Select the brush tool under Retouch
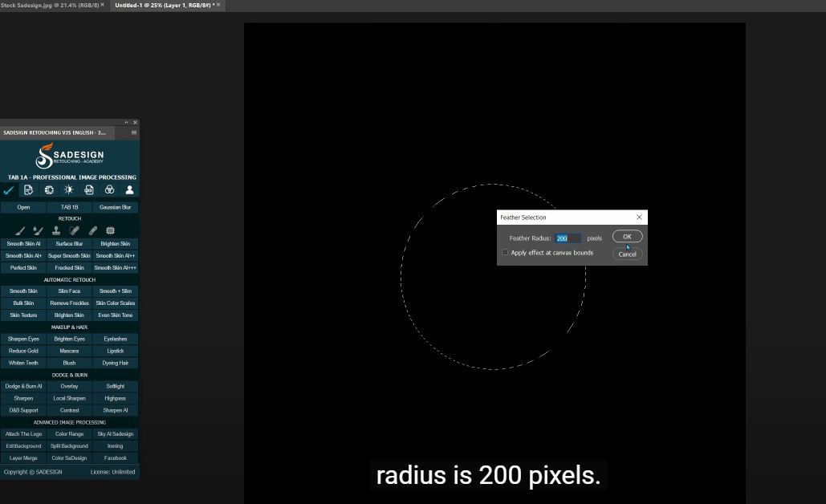 tap(20, 231)
